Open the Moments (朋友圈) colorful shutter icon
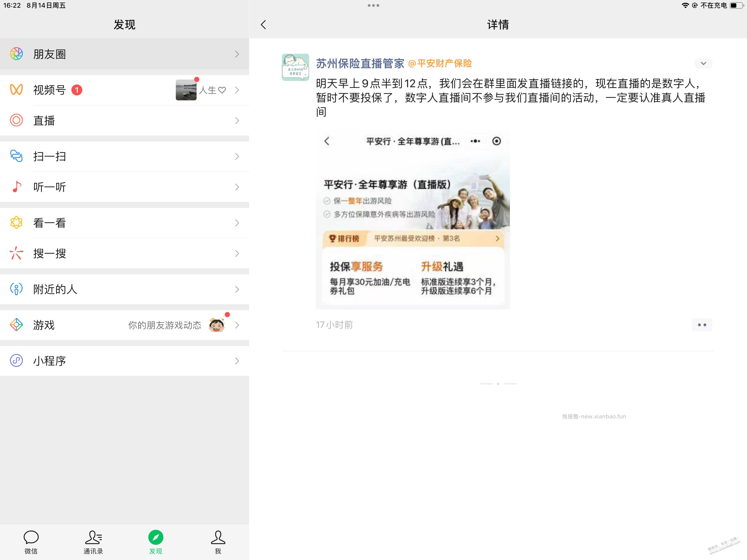747x560 pixels. click(x=16, y=54)
